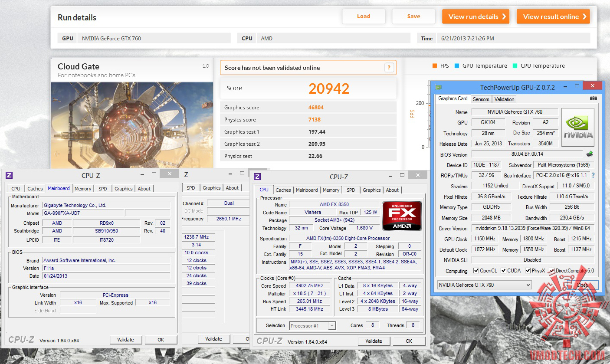Select CPU tab in CPU-Z Mainboard window
Image resolution: width=610 pixels, height=364 pixels.
16,189
